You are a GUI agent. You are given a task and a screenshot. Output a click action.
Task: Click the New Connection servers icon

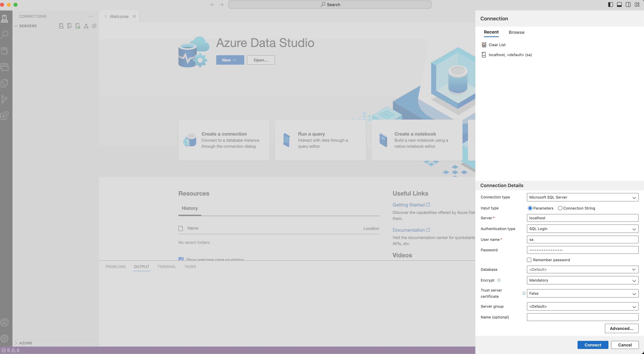click(x=61, y=26)
